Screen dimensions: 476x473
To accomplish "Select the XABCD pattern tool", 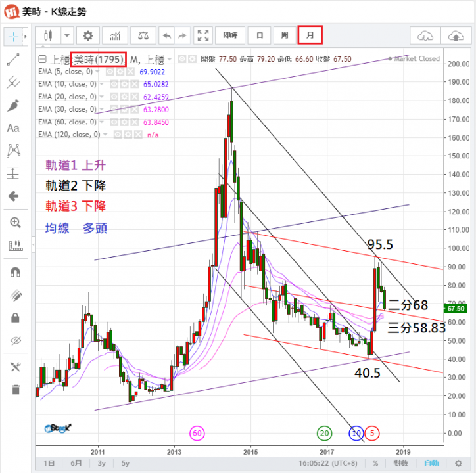I will coord(13,151).
